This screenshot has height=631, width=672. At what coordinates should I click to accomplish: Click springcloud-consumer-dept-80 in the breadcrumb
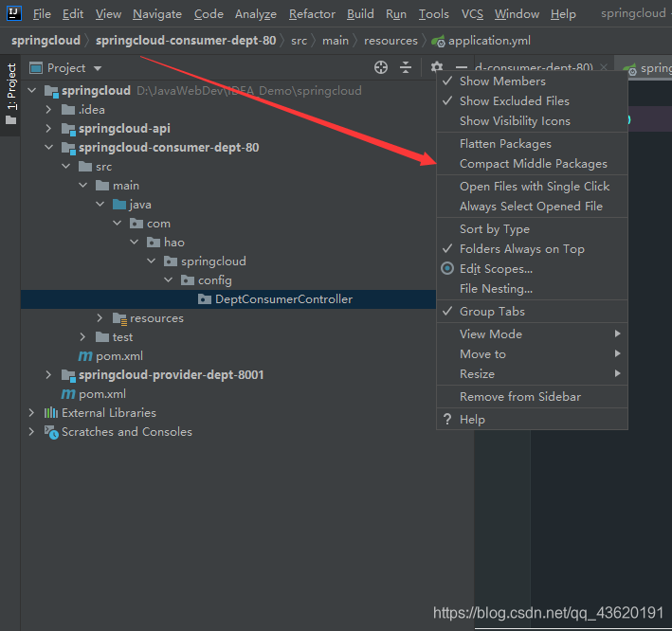[186, 41]
